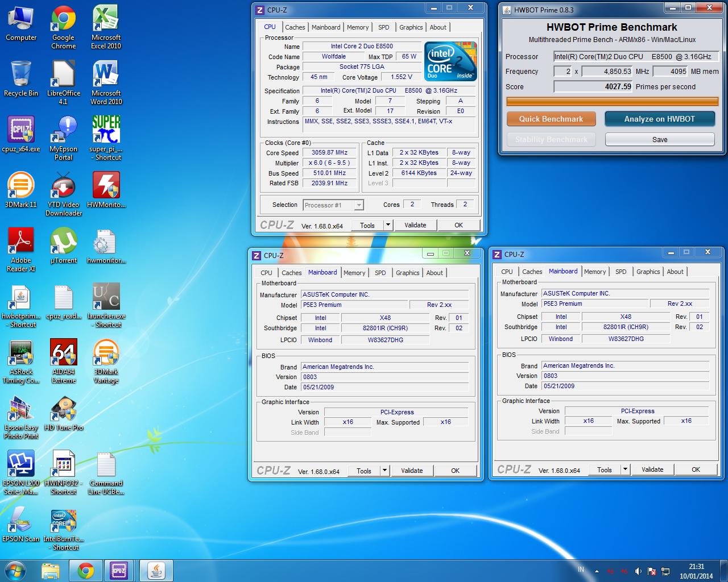Viewport: 728px width, 582px height.
Task: Click OK in bottom-left CPU-Z window
Action: pyautogui.click(x=455, y=471)
